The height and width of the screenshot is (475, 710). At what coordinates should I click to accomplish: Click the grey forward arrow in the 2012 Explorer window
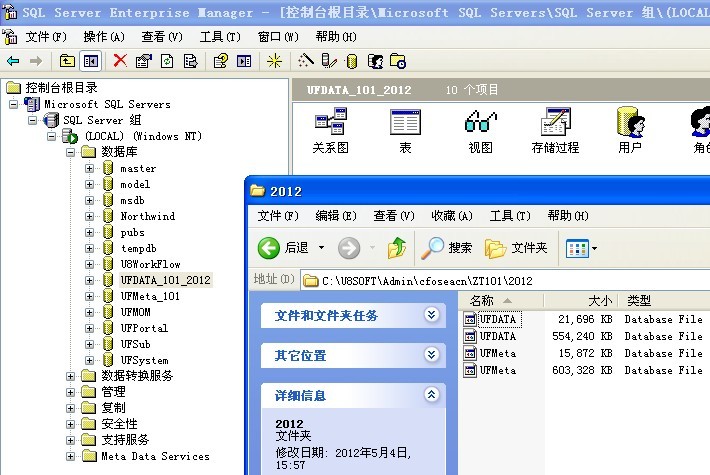pyautogui.click(x=349, y=248)
